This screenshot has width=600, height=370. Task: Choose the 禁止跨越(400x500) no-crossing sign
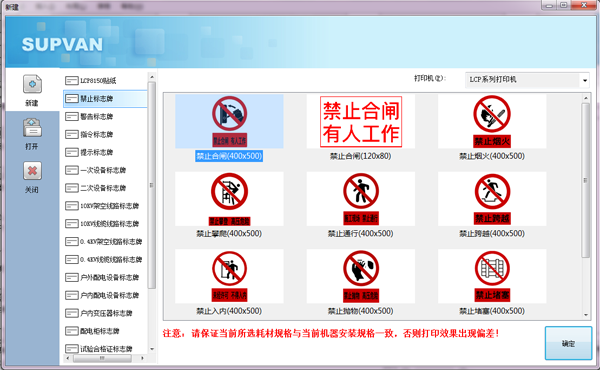(492, 199)
